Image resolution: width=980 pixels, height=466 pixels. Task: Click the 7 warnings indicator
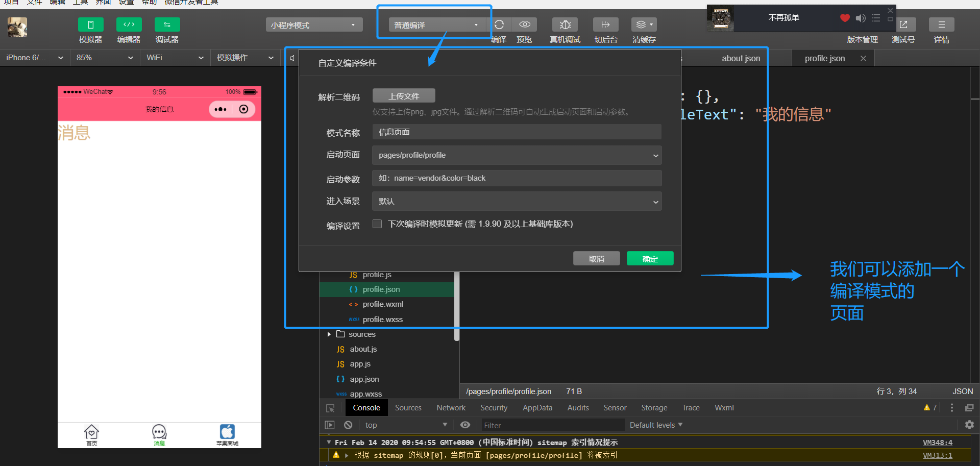click(930, 408)
